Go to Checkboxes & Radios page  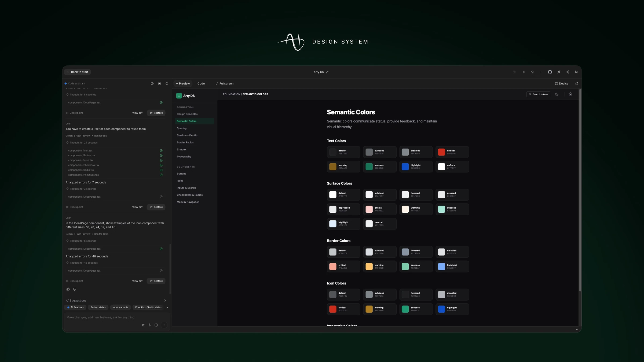(x=189, y=195)
